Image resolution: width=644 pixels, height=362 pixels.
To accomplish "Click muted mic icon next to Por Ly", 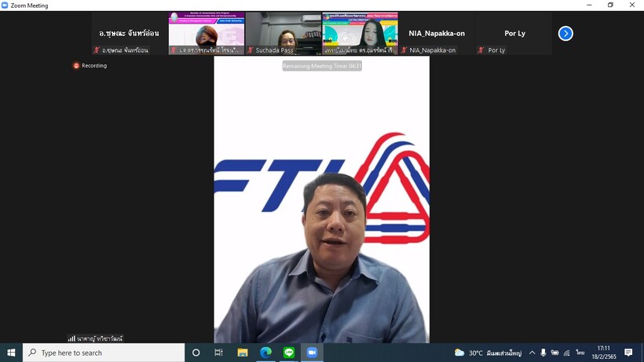I will click(481, 50).
